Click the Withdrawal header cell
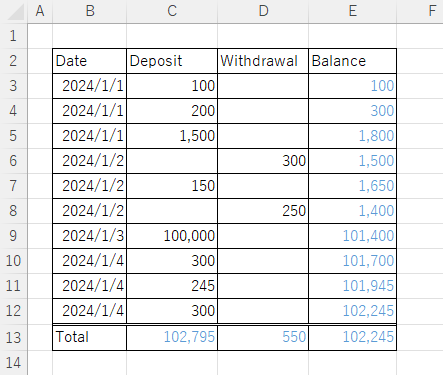The width and height of the screenshot is (443, 375). tap(263, 61)
